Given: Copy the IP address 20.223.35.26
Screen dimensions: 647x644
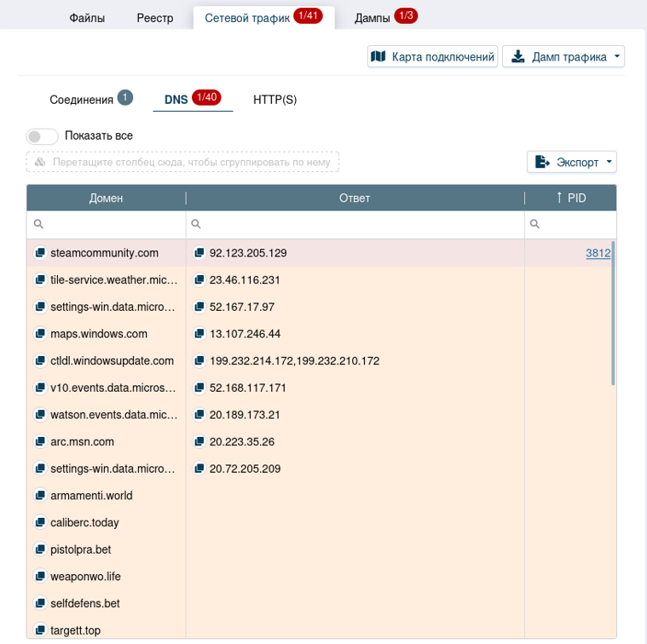Looking at the screenshot, I should 199,442.
